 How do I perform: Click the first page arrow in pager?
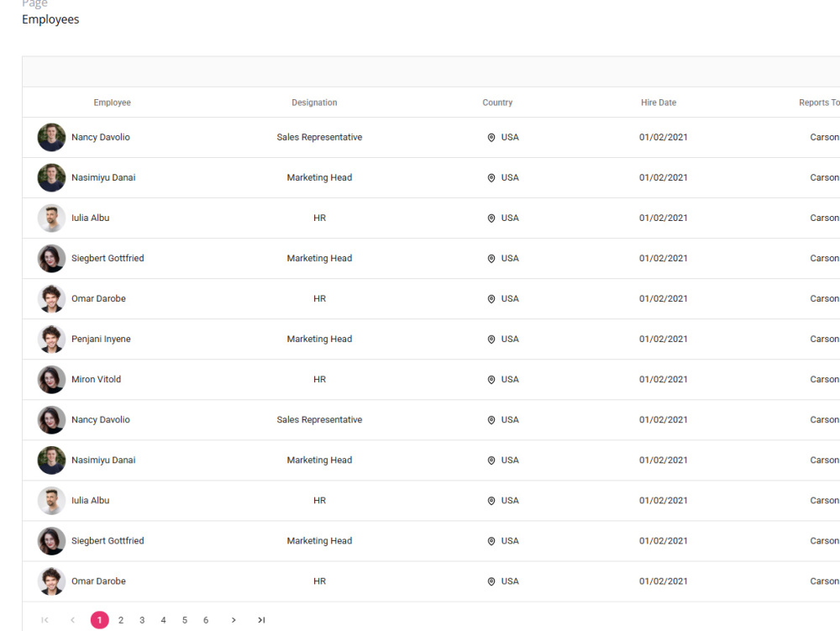tap(45, 620)
